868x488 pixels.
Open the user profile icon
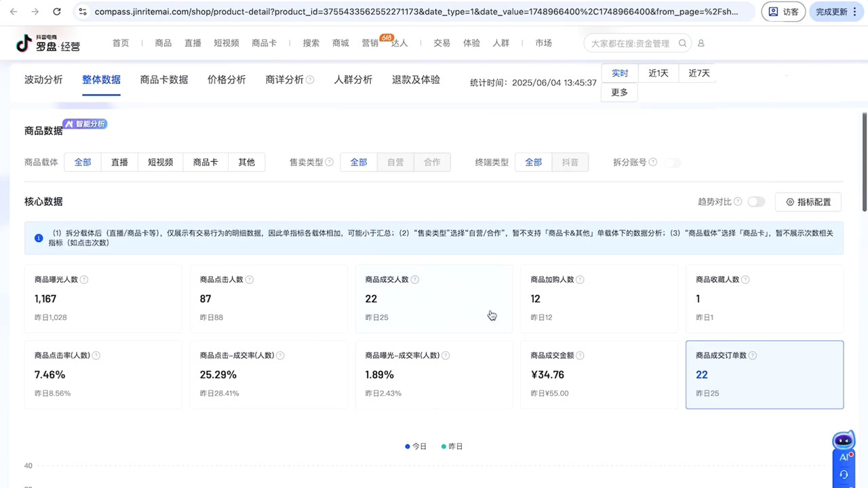pos(701,43)
